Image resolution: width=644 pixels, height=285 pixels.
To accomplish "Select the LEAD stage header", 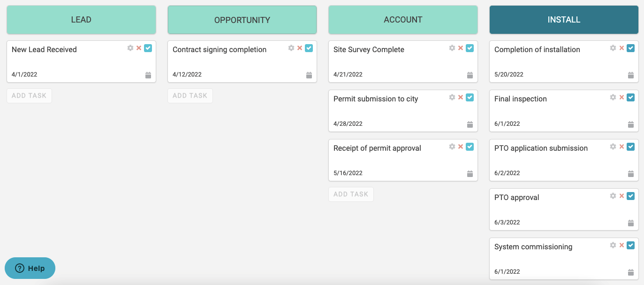I will (81, 20).
